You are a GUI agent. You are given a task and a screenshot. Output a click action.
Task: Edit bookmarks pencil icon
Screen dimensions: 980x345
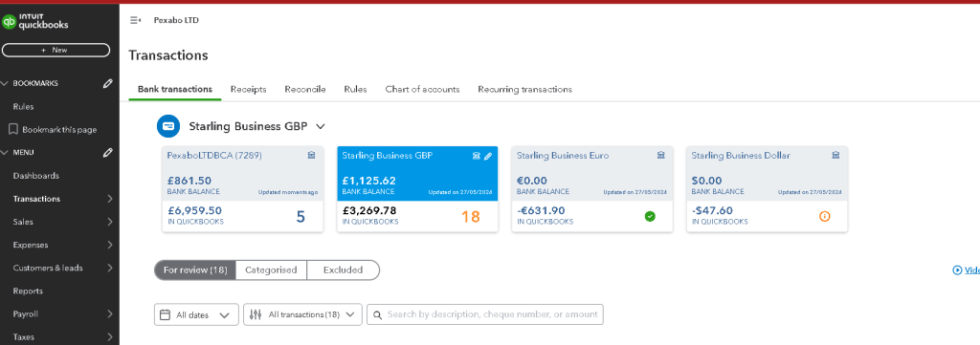[x=108, y=83]
